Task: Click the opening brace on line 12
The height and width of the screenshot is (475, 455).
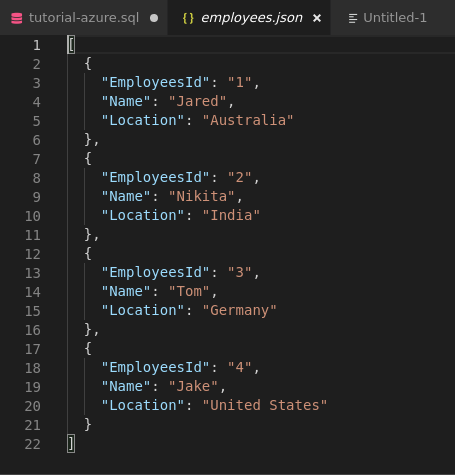Action: coord(88,253)
